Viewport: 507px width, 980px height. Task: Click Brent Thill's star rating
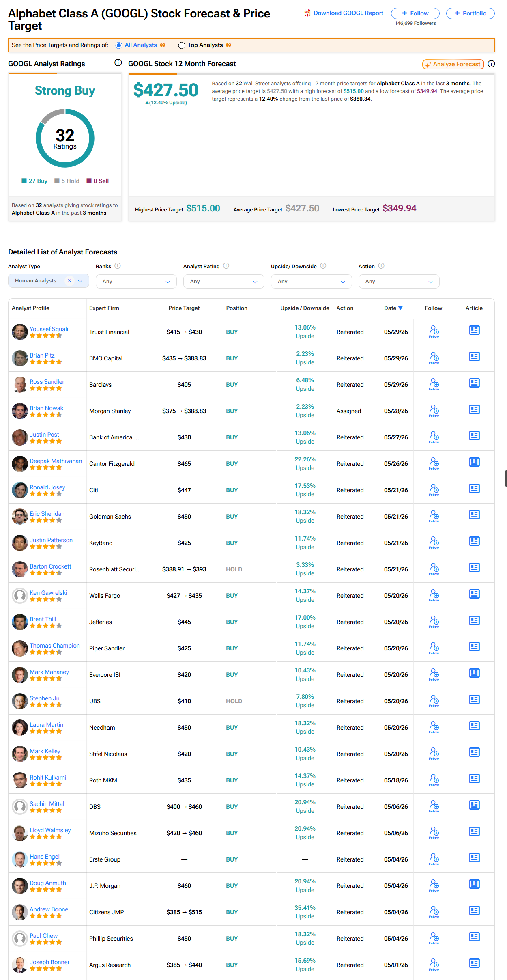coord(46,626)
